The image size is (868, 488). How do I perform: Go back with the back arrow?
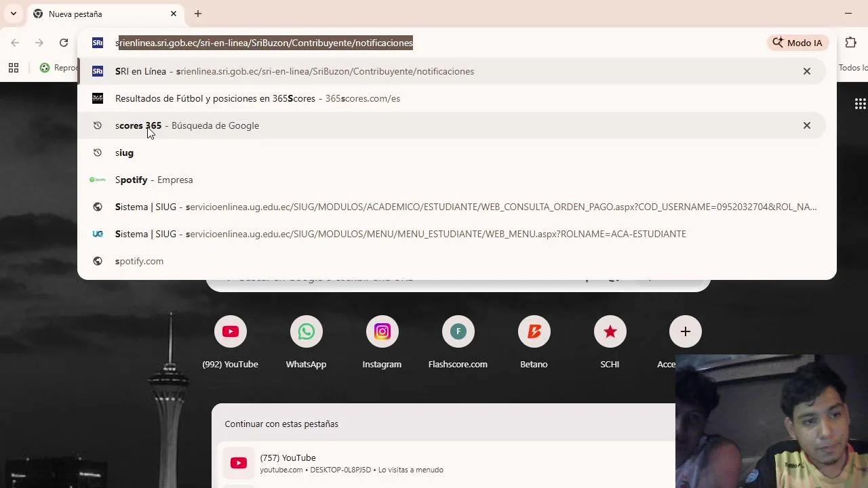coord(15,43)
